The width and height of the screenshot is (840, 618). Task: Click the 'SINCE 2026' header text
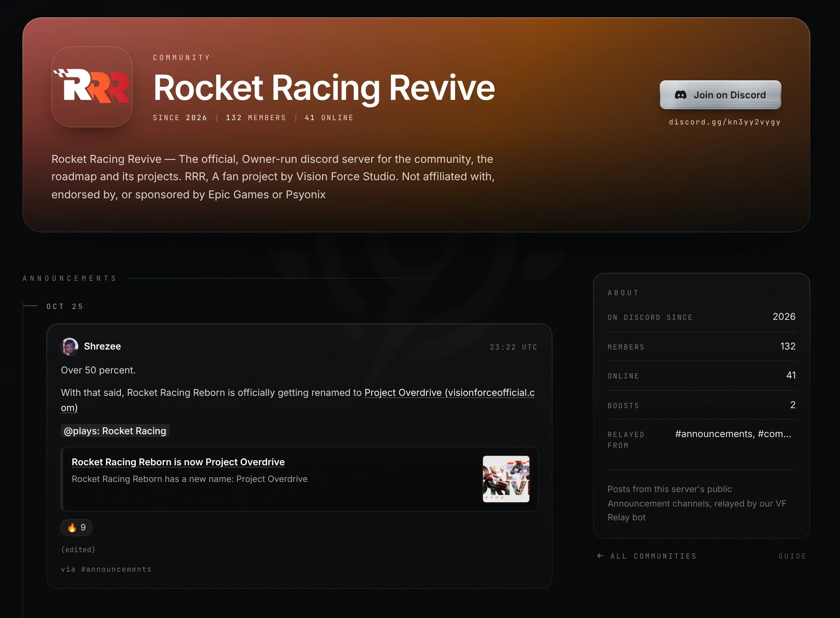point(180,118)
